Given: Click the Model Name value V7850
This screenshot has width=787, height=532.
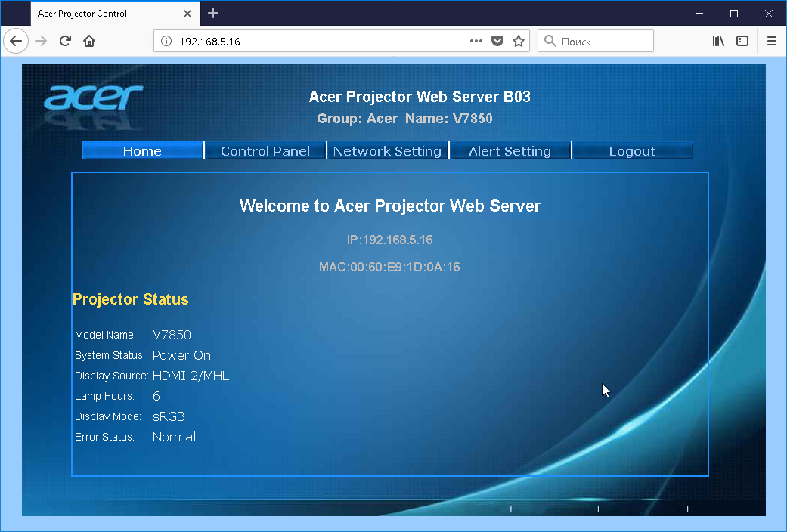Looking at the screenshot, I should pyautogui.click(x=172, y=335).
